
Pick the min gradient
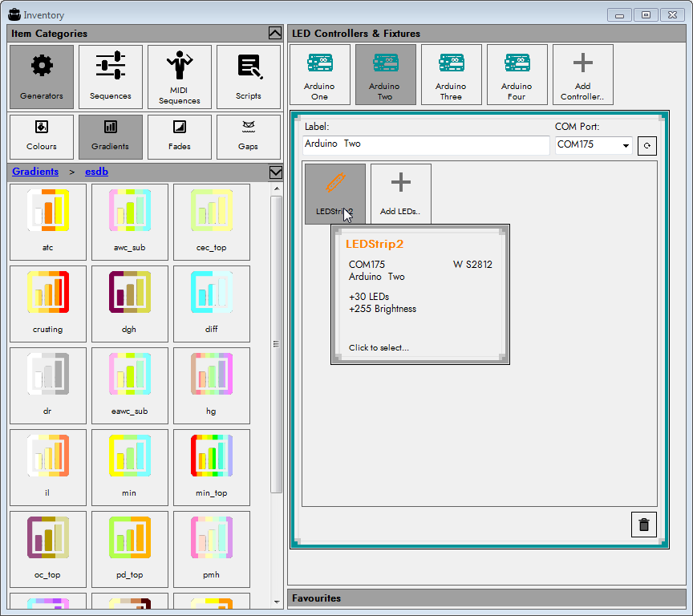point(130,468)
